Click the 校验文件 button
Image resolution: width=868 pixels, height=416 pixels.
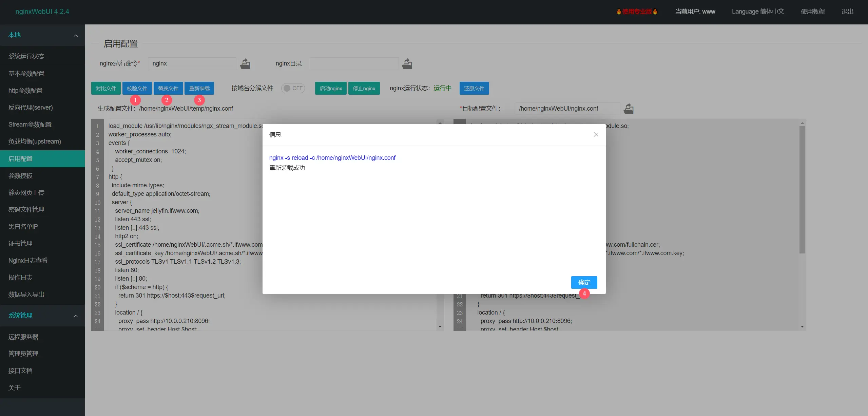pyautogui.click(x=137, y=88)
